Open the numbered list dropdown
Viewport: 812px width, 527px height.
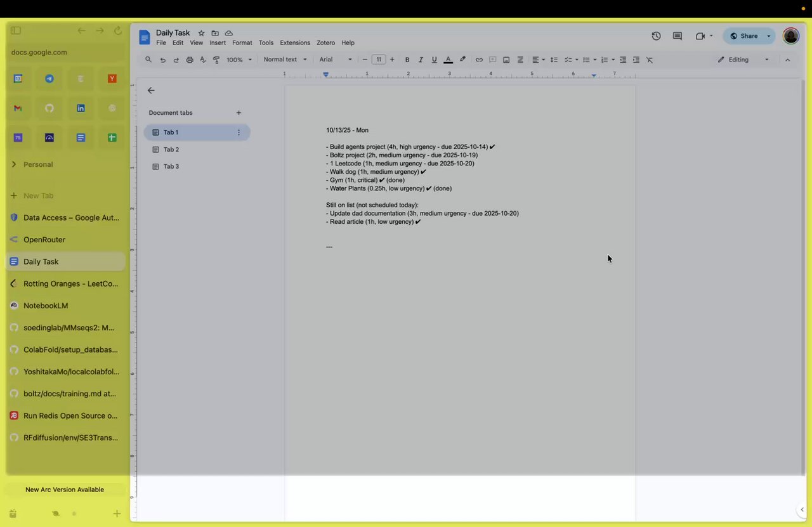coord(608,60)
